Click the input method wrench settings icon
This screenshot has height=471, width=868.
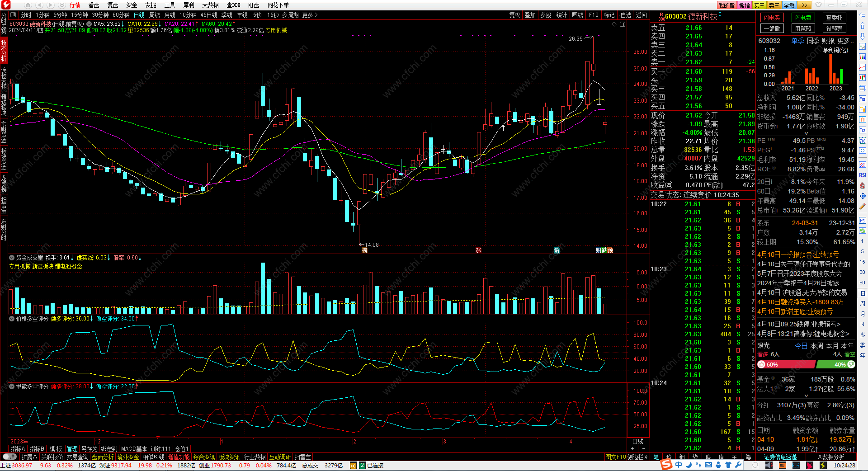(x=738, y=465)
